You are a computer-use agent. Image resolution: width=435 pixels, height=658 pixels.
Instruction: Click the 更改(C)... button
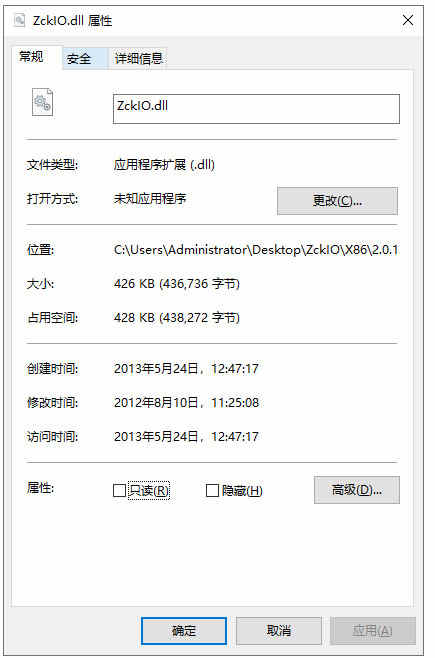(x=337, y=201)
